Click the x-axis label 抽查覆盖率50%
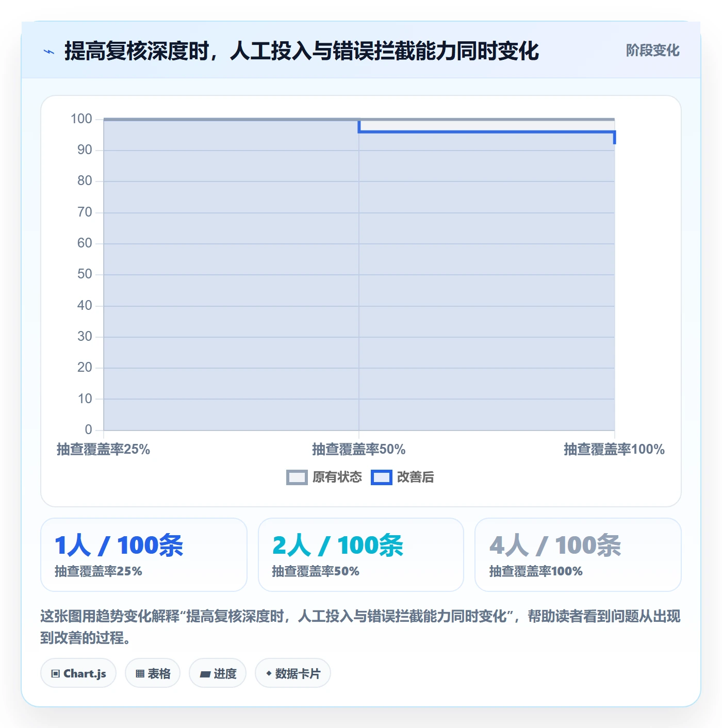The image size is (722, 728). [359, 450]
